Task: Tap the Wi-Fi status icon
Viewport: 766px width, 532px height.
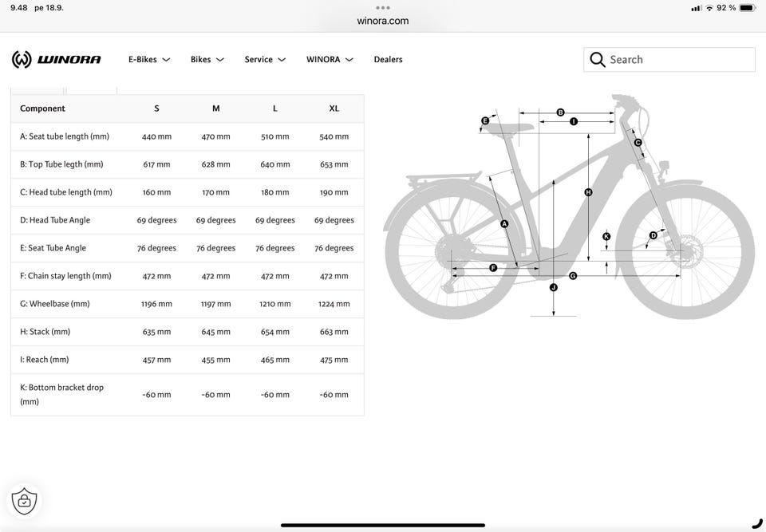Action: tap(709, 8)
